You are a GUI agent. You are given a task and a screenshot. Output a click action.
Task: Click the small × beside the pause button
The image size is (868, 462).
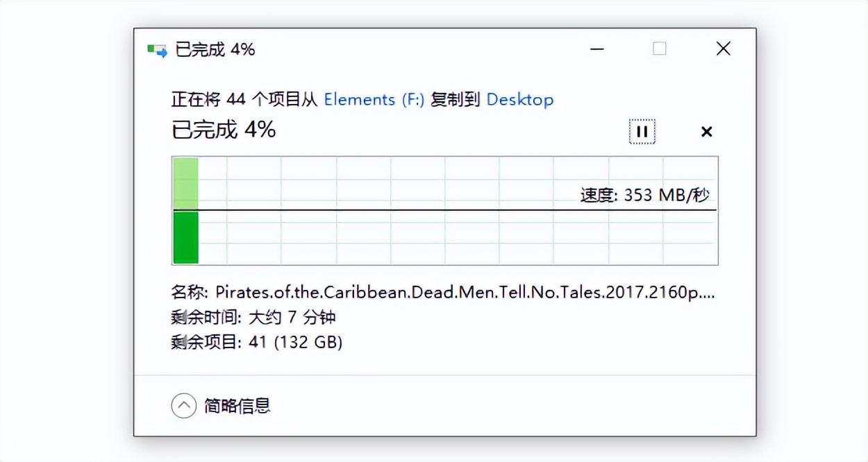coord(706,131)
